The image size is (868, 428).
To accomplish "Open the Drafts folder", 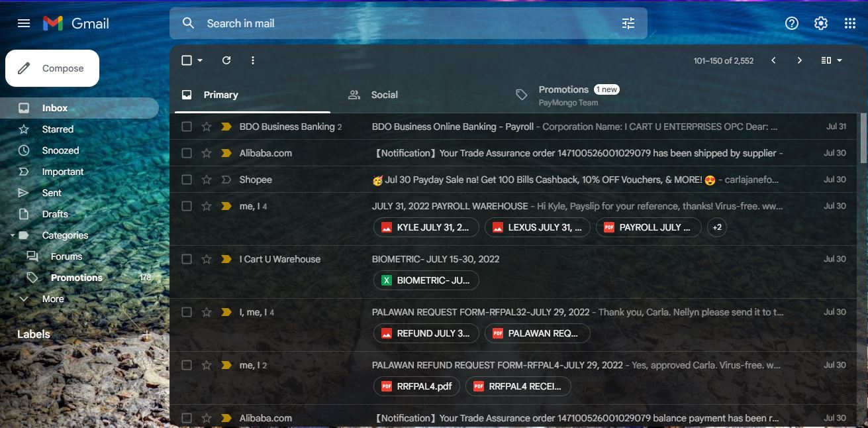I will tap(79, 214).
